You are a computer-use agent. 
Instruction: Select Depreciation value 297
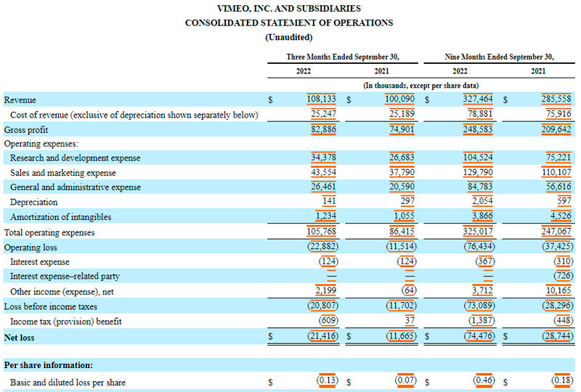click(407, 201)
